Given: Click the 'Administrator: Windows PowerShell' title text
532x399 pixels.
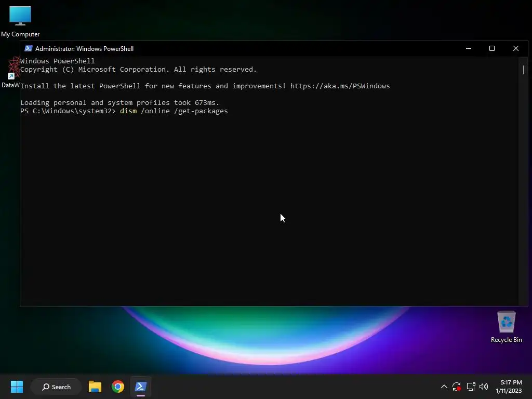Looking at the screenshot, I should (x=85, y=48).
